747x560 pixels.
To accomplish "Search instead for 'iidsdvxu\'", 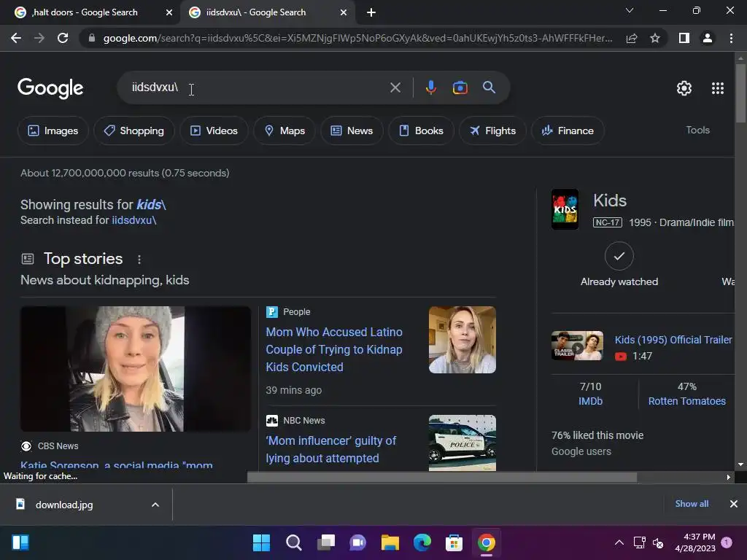I will tap(134, 220).
